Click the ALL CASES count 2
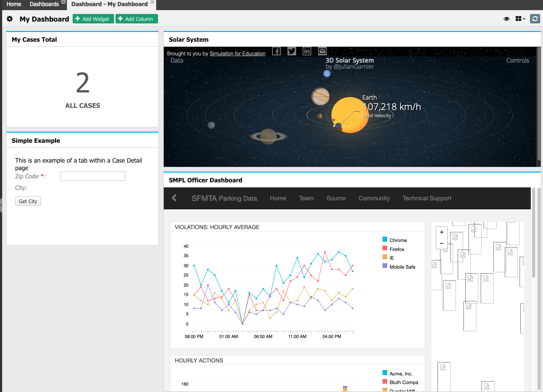The image size is (543, 392). (83, 83)
